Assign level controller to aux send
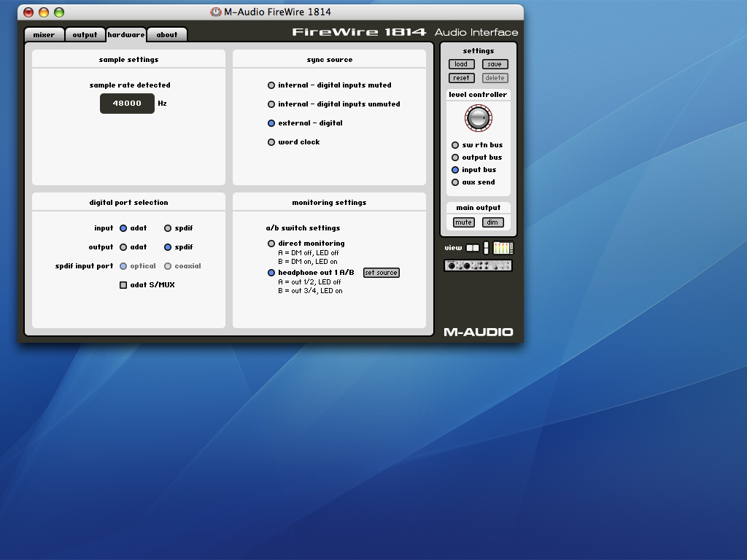This screenshot has width=747, height=560. (455, 182)
